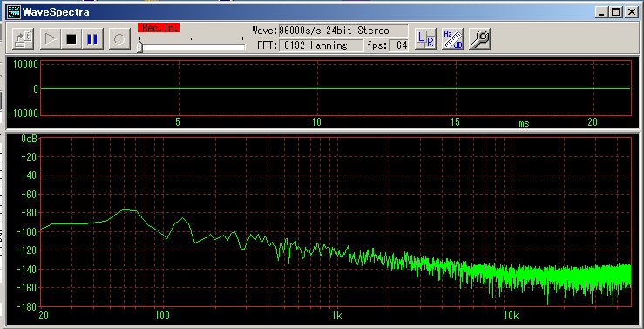Toggle L/R channel selection icon
This screenshot has height=329, width=644.
pyautogui.click(x=425, y=39)
